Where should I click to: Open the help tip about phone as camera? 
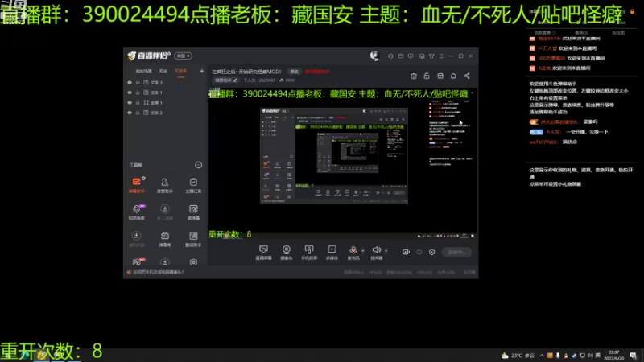[158, 272]
